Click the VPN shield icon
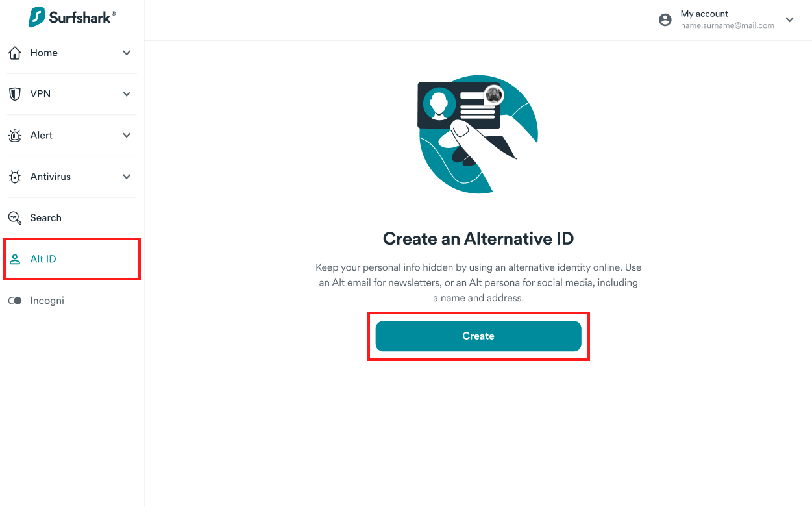Screen dimensions: 812x507 pyautogui.click(x=14, y=94)
